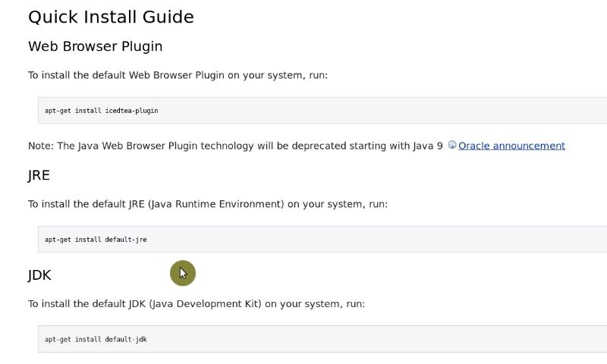Click the sentence about installing Web Browser Plugin
Image resolution: width=607 pixels, height=364 pixels.
[x=178, y=75]
